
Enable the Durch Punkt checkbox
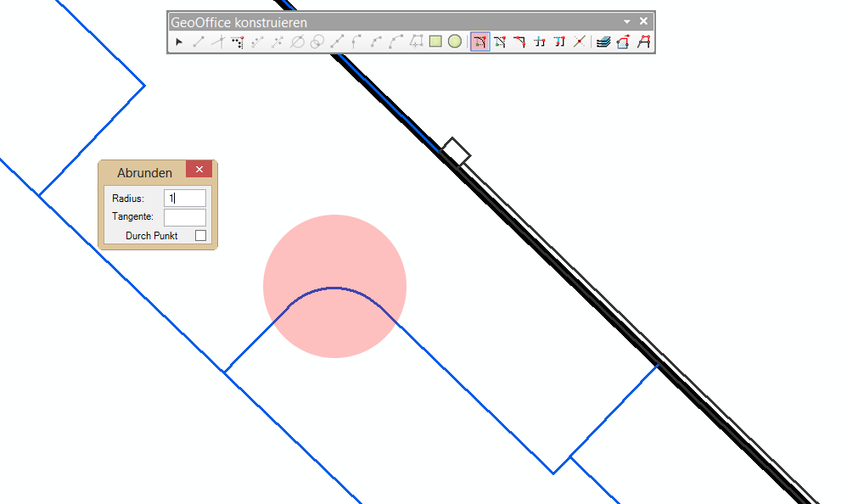(200, 236)
